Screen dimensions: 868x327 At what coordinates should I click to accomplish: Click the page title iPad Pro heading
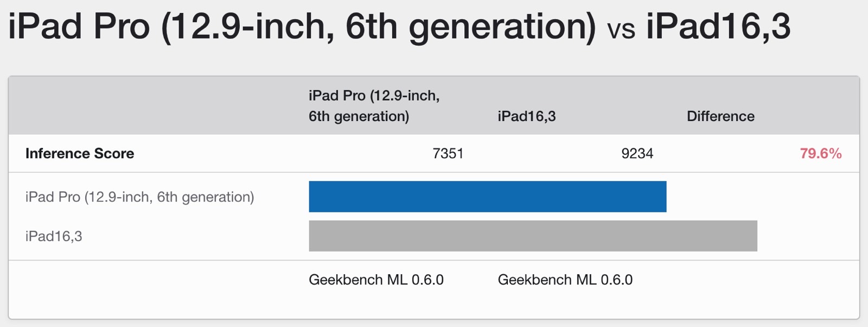(x=302, y=26)
